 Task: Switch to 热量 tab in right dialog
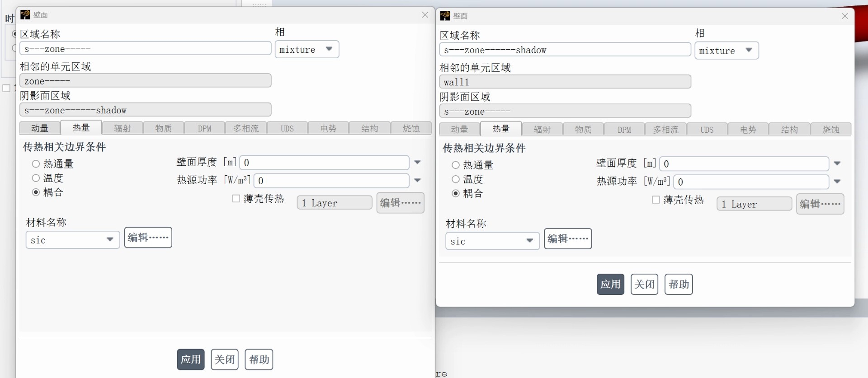pos(501,129)
